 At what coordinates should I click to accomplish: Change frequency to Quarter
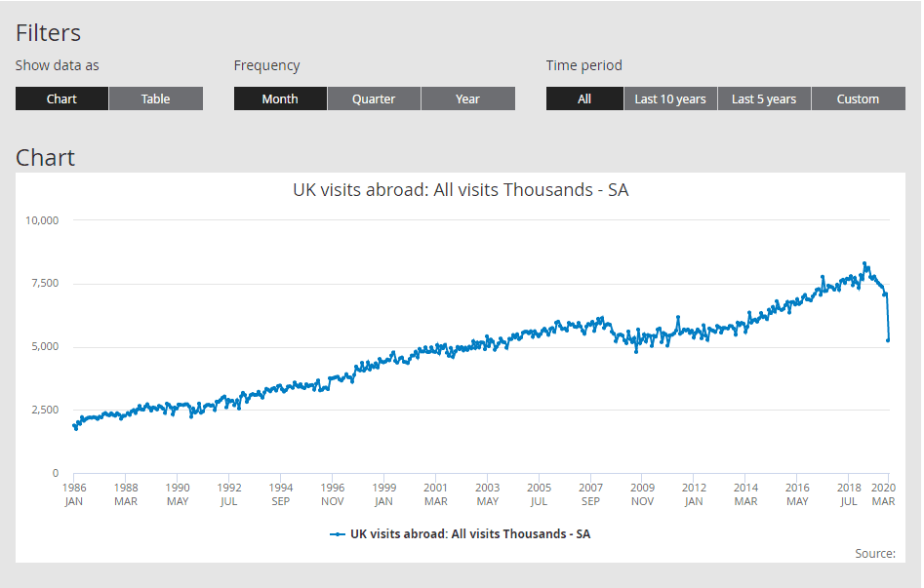[x=374, y=98]
